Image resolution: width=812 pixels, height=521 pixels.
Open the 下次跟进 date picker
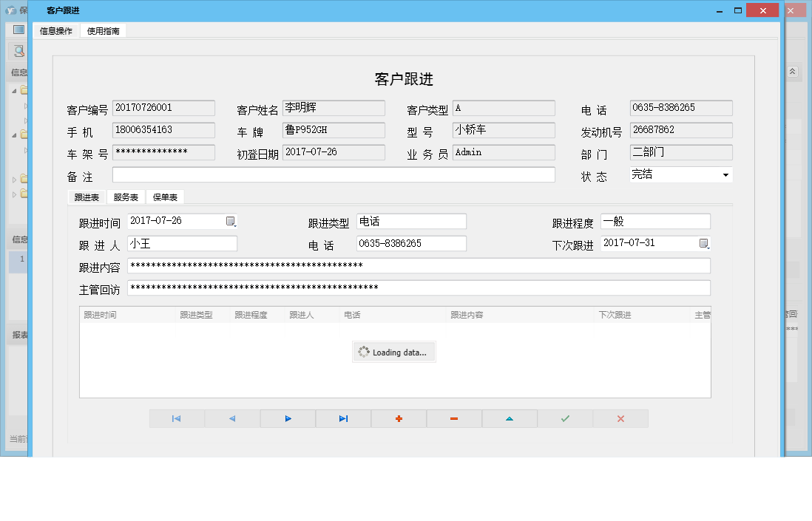[x=703, y=243]
